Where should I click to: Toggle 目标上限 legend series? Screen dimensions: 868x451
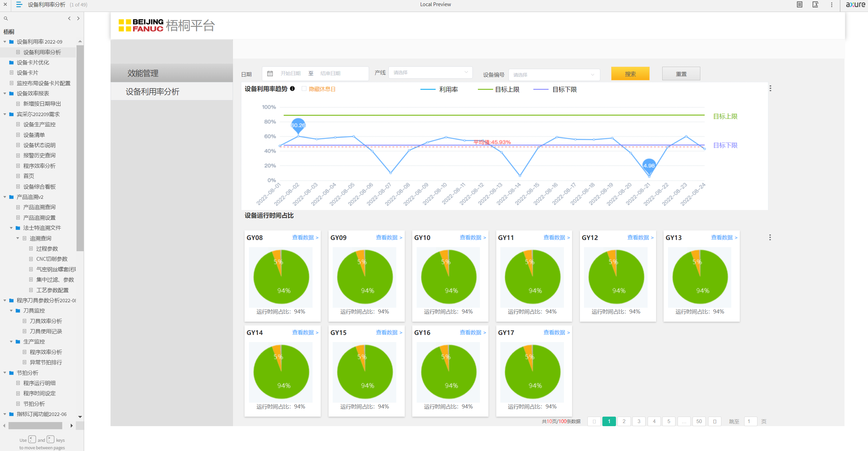[499, 90]
